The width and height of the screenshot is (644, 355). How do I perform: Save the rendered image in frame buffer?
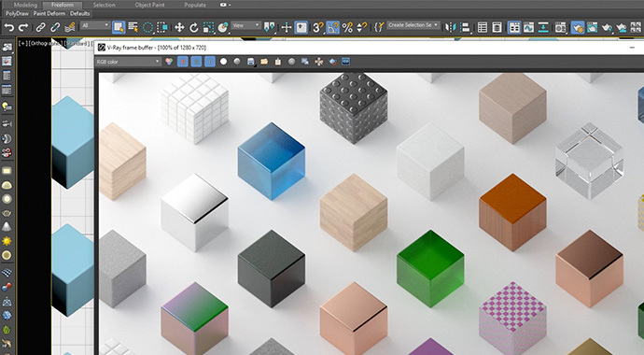(250, 62)
